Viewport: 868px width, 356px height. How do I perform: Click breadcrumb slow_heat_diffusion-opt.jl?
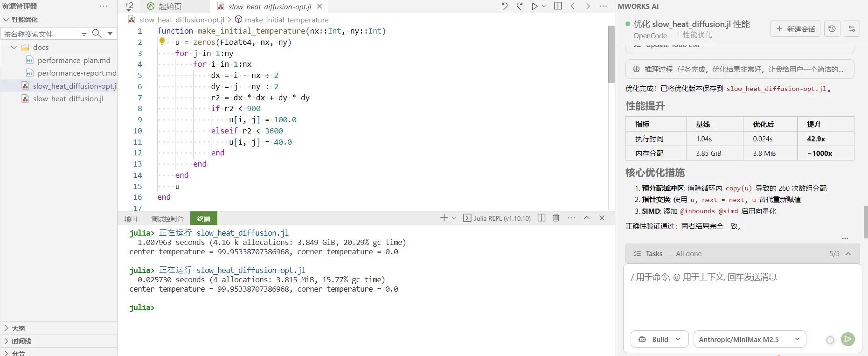click(182, 20)
